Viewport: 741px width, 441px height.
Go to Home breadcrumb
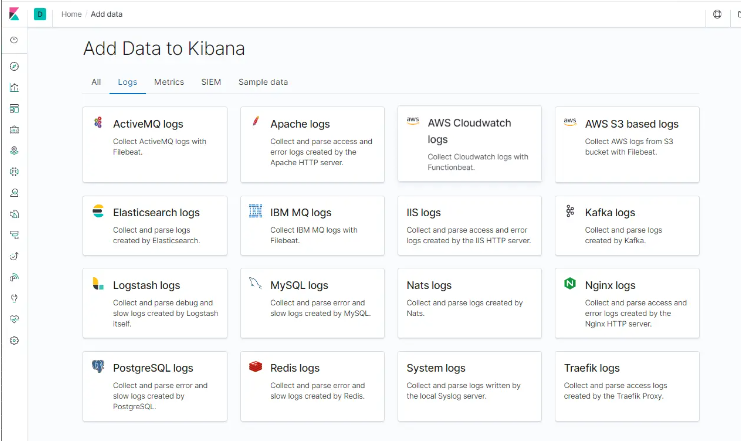pyautogui.click(x=71, y=14)
